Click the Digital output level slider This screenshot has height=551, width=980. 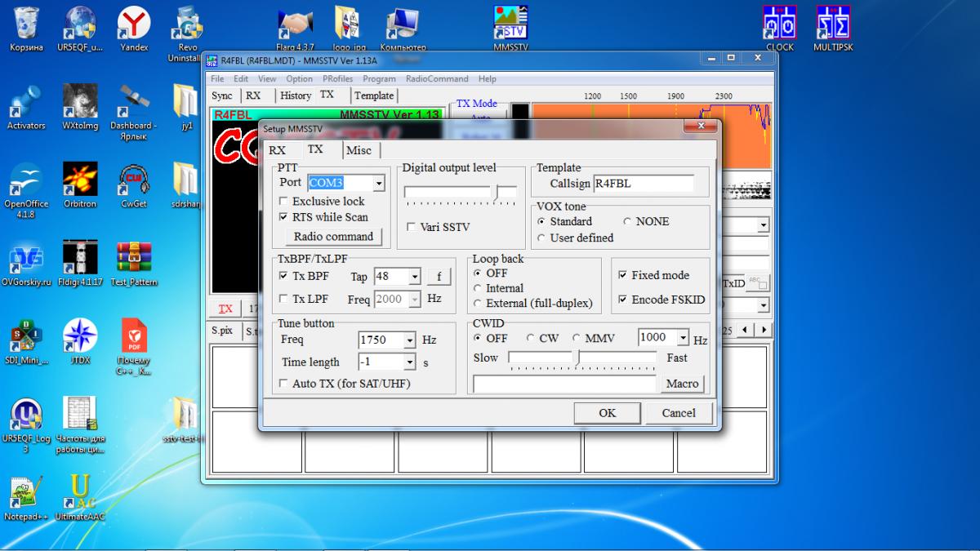click(x=495, y=191)
